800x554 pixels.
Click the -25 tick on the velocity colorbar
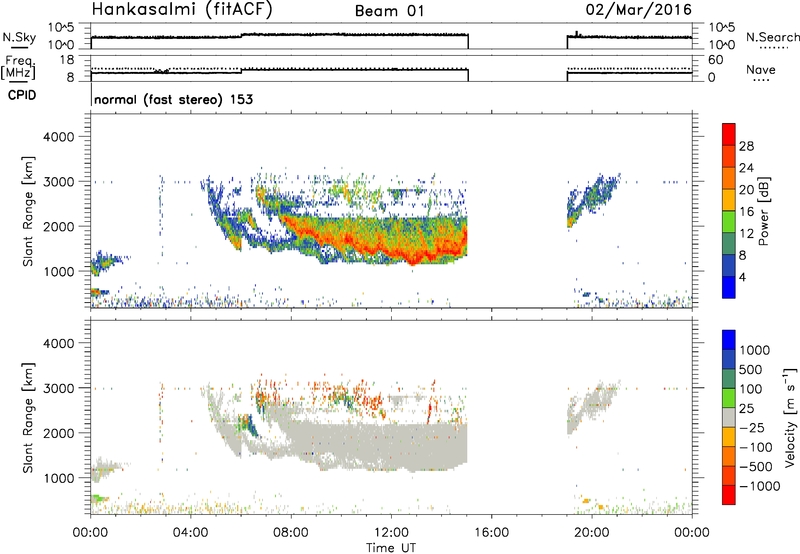pyautogui.click(x=752, y=427)
